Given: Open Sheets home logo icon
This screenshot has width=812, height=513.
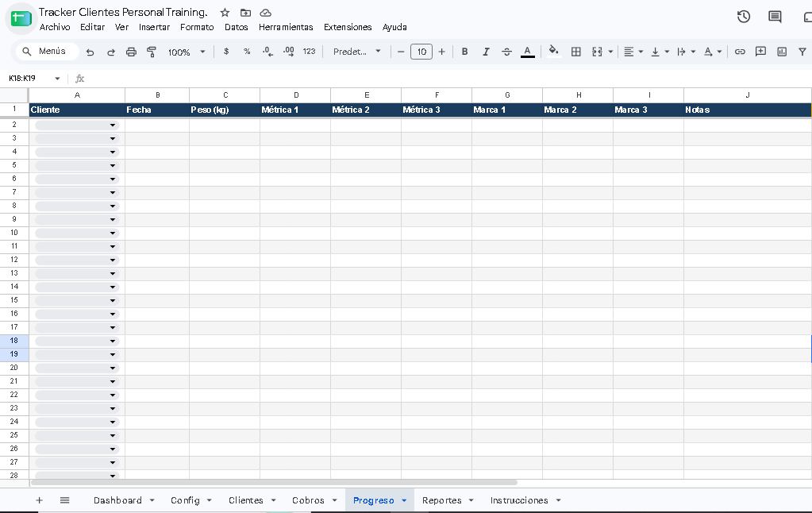Looking at the screenshot, I should click(21, 18).
